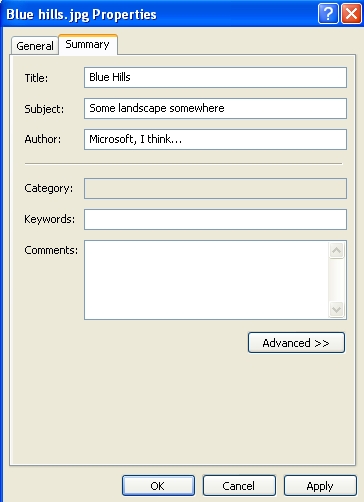
Task: Click the greyed-out Category field
Action: (x=215, y=188)
